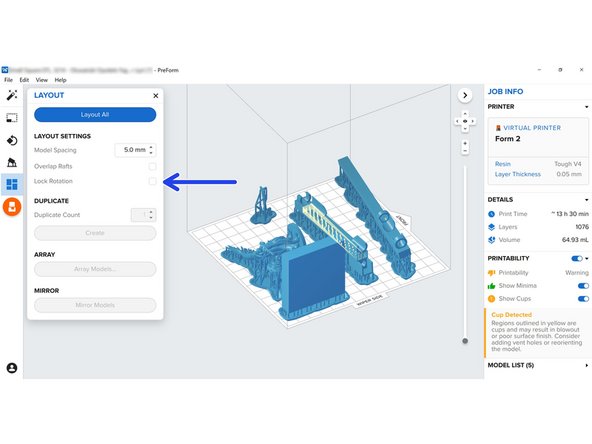This screenshot has width=592, height=444.
Task: Click the Virtual Printer link
Action: click(x=532, y=128)
